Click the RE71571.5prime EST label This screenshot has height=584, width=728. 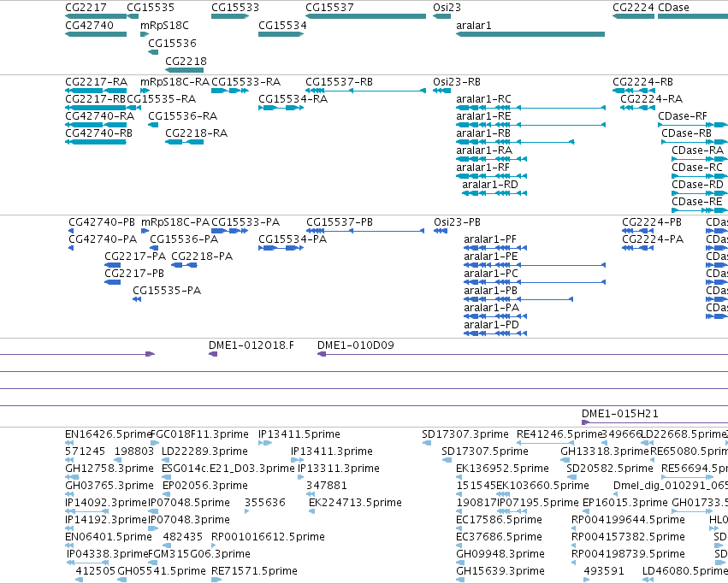(254, 571)
